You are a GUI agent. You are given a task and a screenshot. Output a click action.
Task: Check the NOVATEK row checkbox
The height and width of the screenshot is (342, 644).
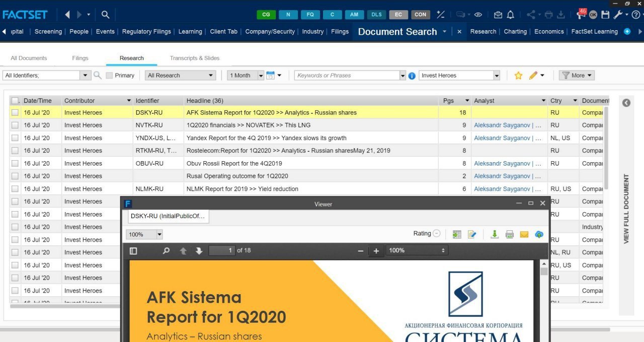pyautogui.click(x=15, y=125)
